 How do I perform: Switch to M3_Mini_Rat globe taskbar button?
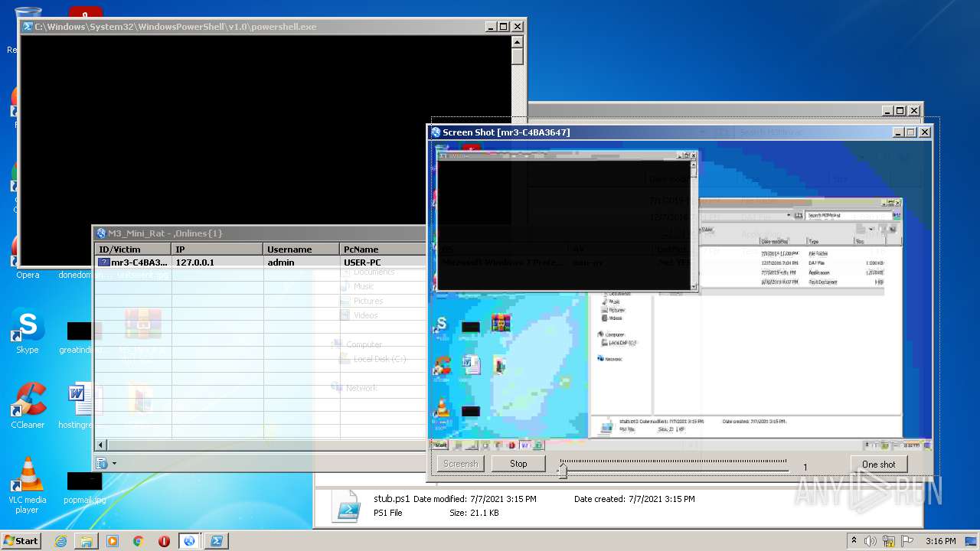click(189, 541)
